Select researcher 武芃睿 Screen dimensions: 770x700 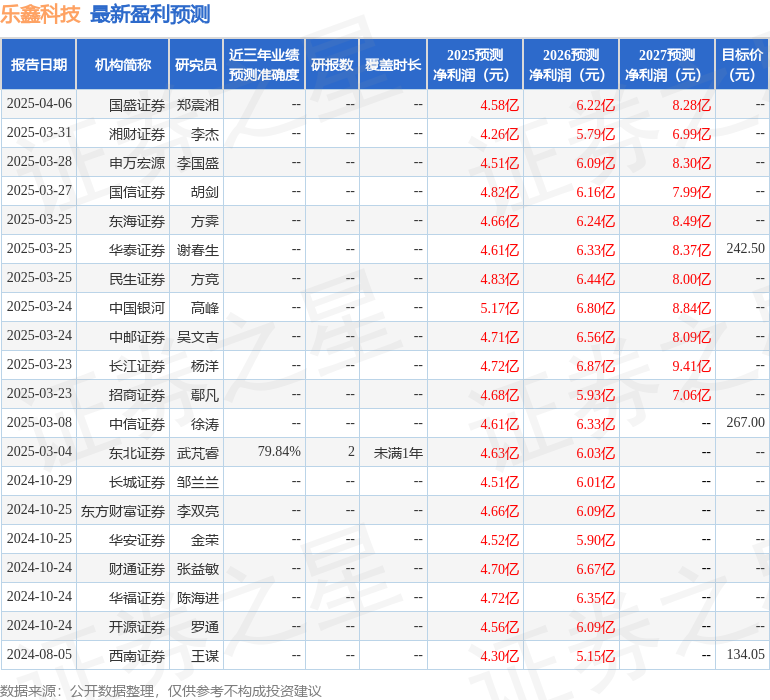point(198,453)
